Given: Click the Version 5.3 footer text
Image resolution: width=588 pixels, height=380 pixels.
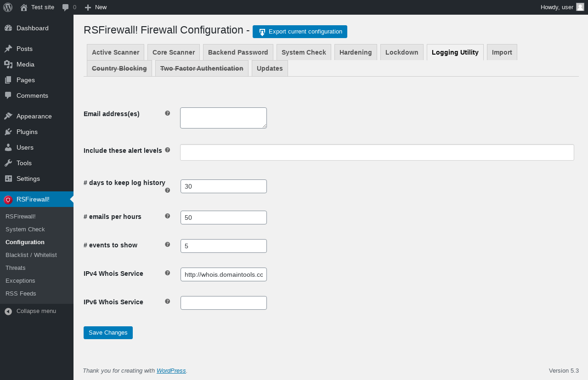Looking at the screenshot, I should pos(564,370).
